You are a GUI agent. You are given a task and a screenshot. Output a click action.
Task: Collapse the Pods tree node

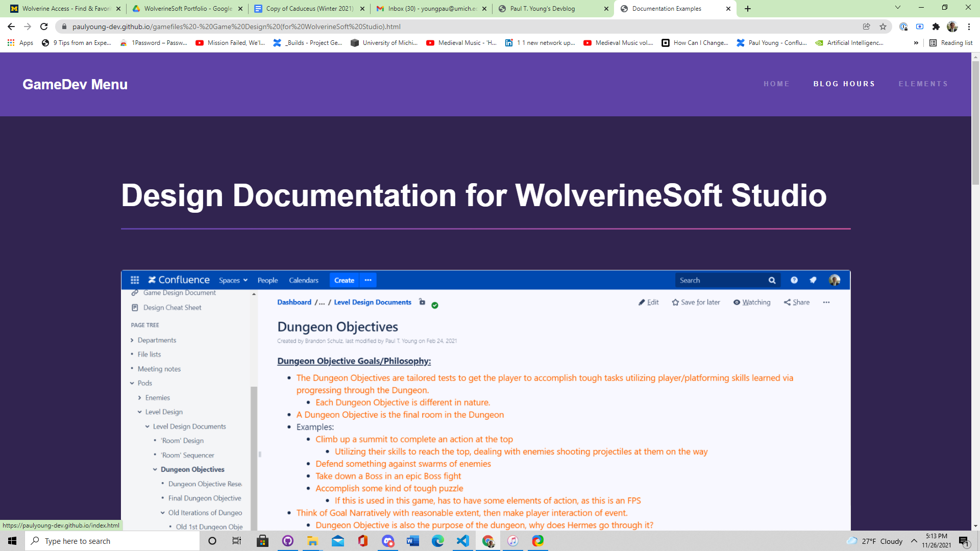click(x=132, y=383)
